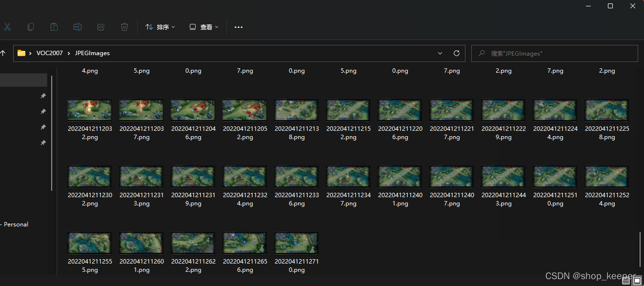
Task: Click the Paste clipboard icon
Action: pos(54,27)
